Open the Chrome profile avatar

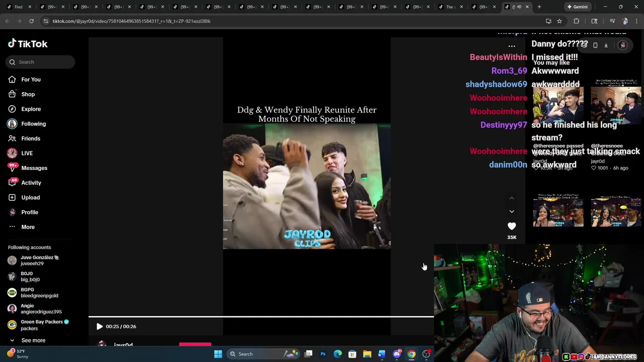click(x=625, y=21)
